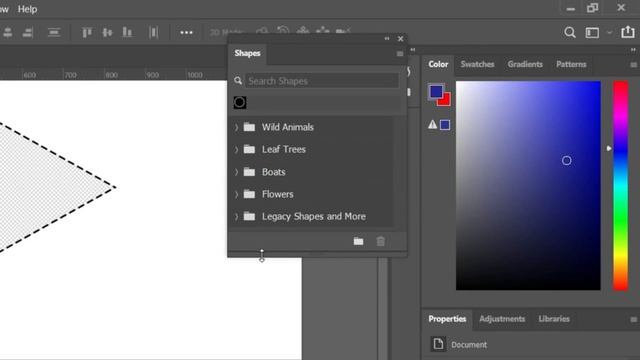Screen dimensions: 640x360
Task: Expand the Leaf Trees folder chevron
Action: [x=236, y=150]
